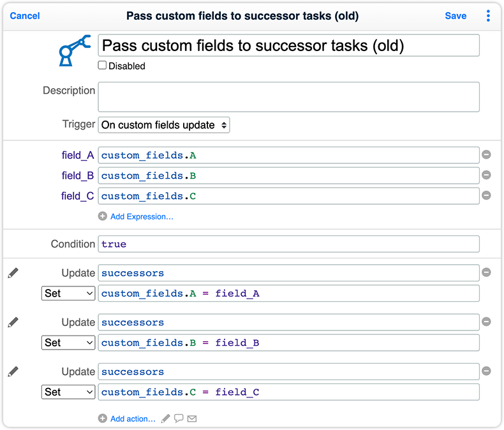Viewport: 504px width, 430px height.
Task: Open Set dropdown for custom_fields.A action
Action: click(68, 293)
